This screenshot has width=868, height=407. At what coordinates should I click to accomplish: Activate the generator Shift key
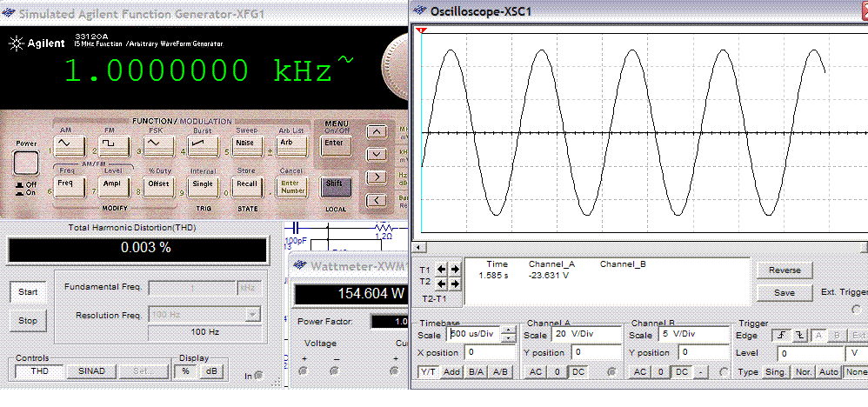(x=336, y=186)
